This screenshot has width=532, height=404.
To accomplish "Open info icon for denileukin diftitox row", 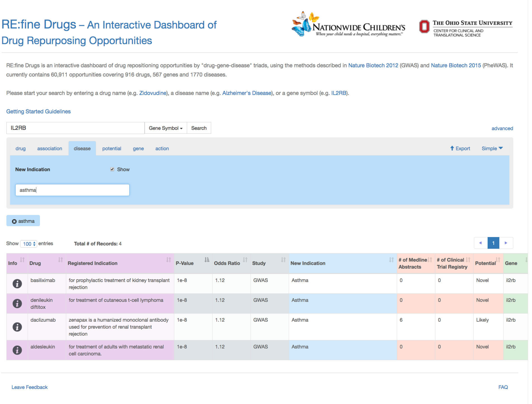I will [17, 303].
